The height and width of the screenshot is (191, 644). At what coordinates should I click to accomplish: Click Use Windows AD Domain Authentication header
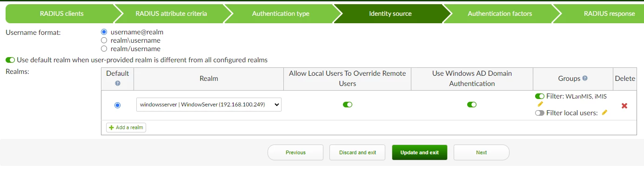point(472,79)
